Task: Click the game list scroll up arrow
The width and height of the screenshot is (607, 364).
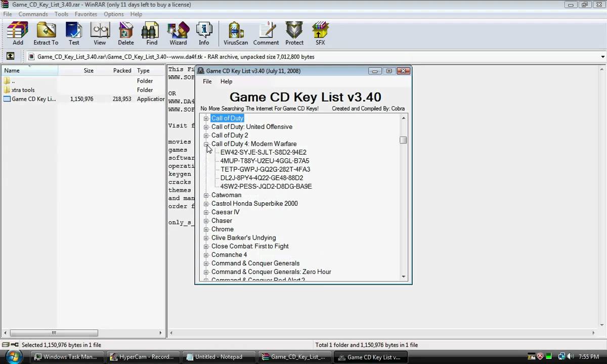Action: (403, 118)
